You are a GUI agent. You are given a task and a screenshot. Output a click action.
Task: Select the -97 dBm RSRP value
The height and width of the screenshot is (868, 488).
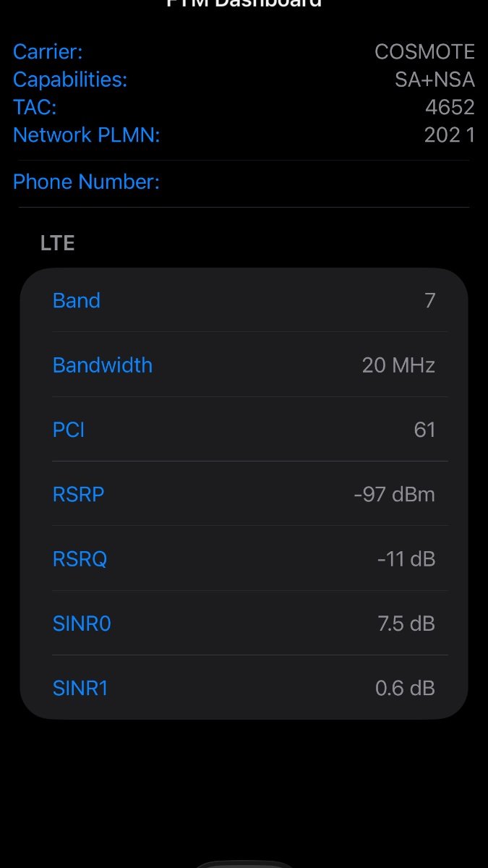pyautogui.click(x=394, y=494)
